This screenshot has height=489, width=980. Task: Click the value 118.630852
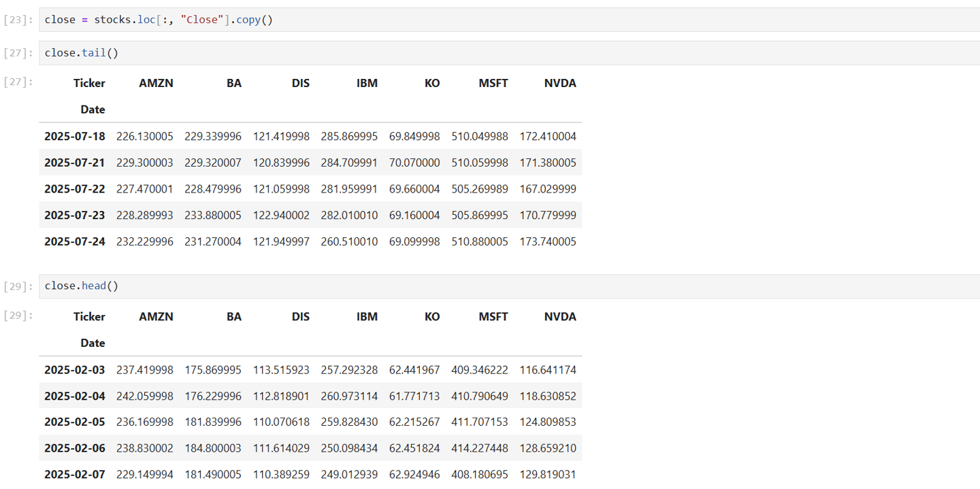pos(548,396)
